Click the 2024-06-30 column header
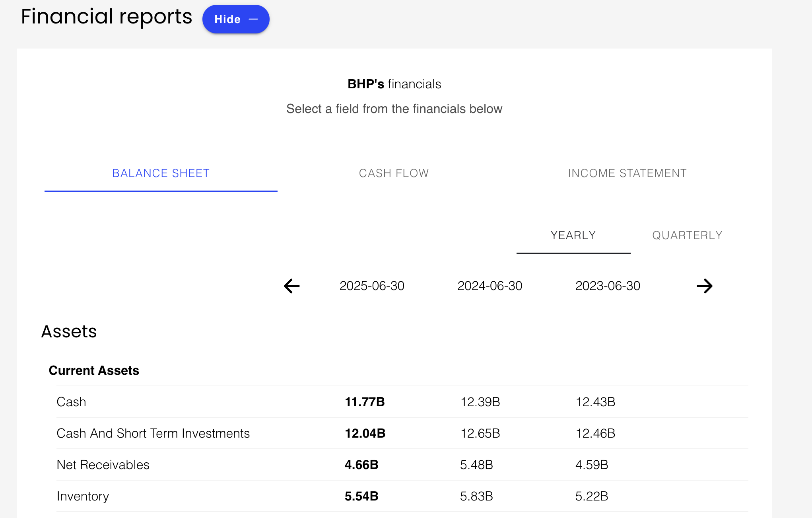Image resolution: width=812 pixels, height=518 pixels. pos(490,286)
